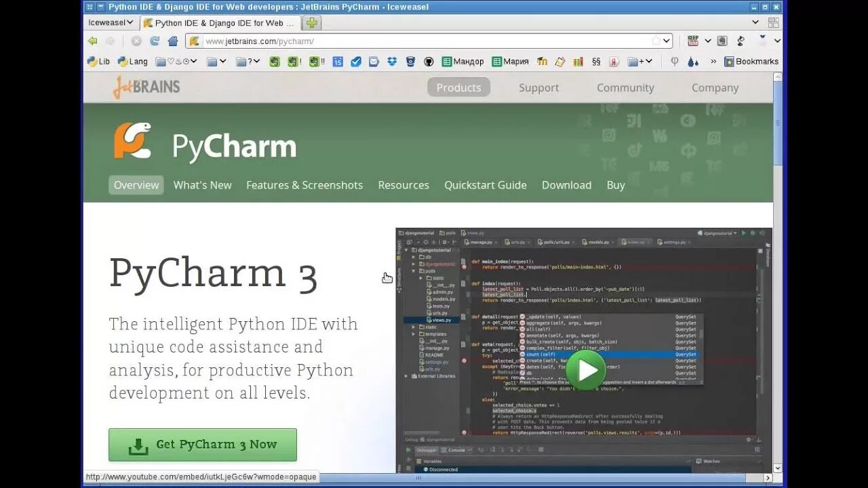Viewport: 868px width, 488px height.
Task: Open the Lib Python bookmark
Action: [99, 61]
